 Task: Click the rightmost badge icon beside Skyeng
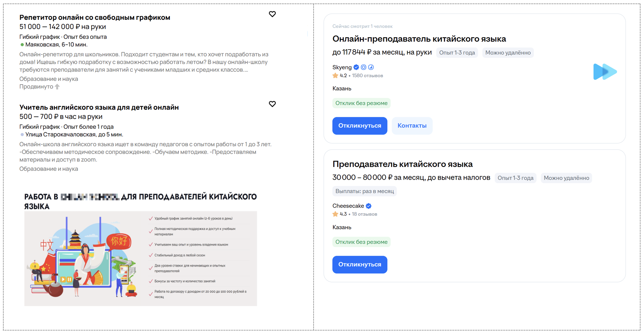click(371, 67)
